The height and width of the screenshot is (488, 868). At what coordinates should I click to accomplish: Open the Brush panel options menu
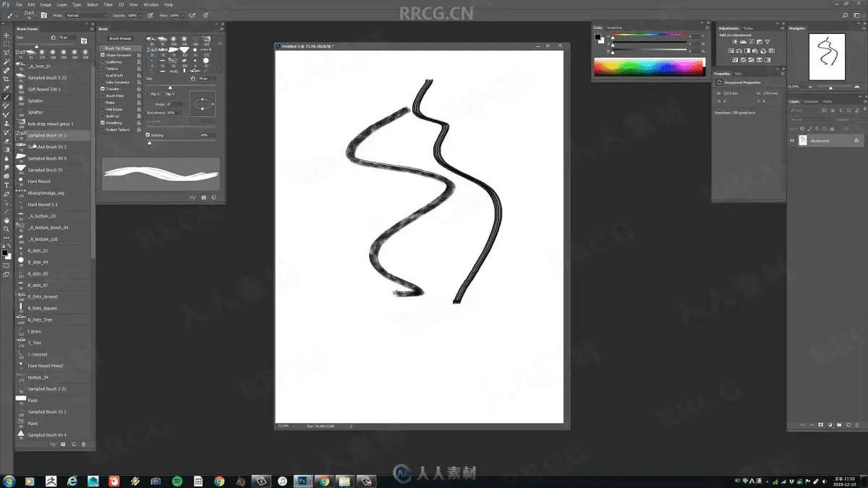223,28
